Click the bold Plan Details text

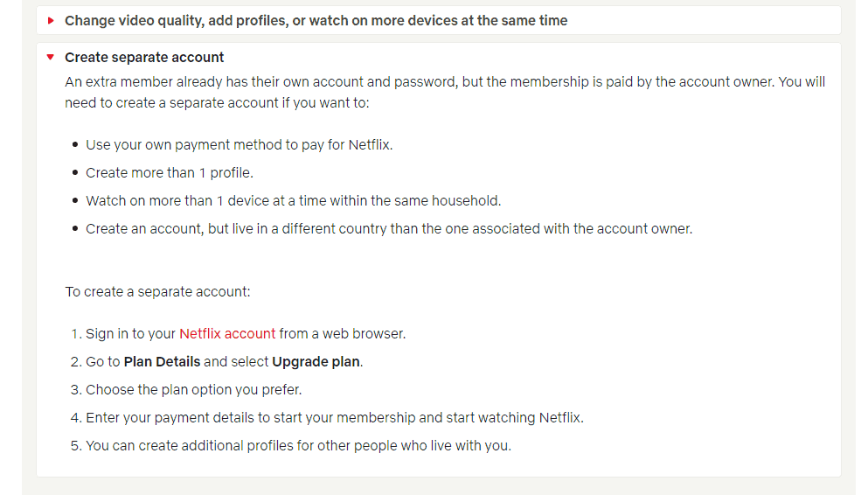point(163,361)
